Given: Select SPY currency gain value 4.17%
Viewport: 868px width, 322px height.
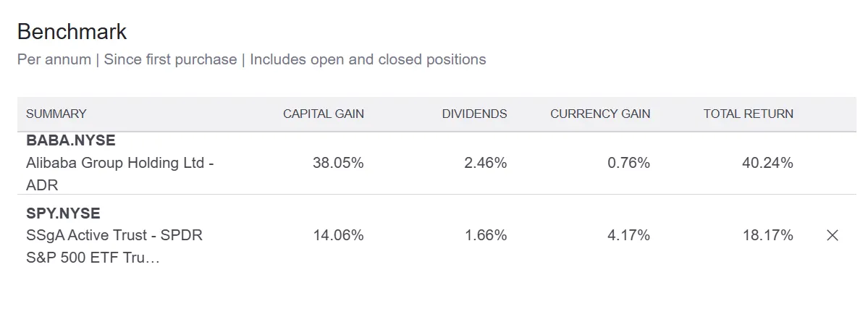Looking at the screenshot, I should (628, 235).
